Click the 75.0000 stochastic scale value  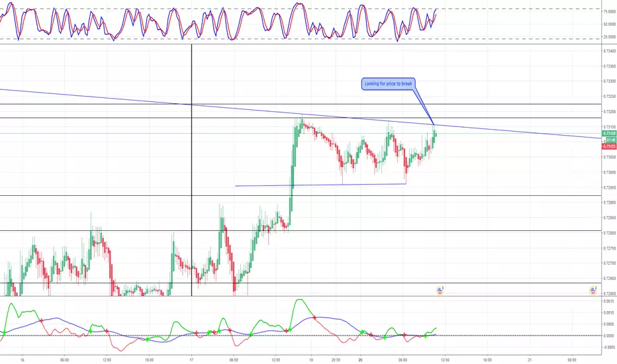click(x=610, y=12)
